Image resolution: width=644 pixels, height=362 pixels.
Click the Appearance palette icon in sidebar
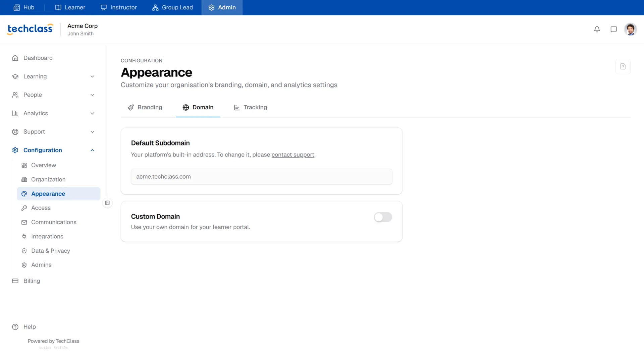(24, 194)
